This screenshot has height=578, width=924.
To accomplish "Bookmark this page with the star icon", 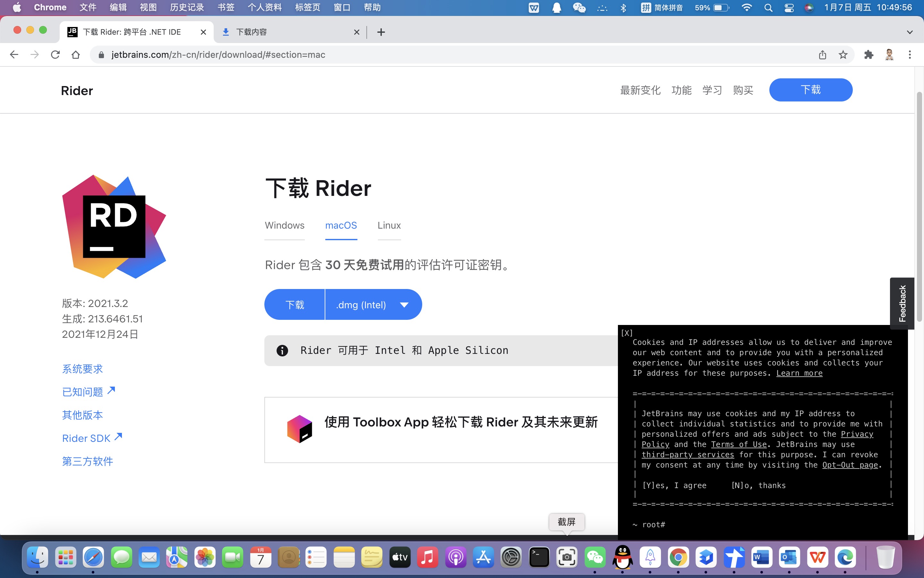I will pyautogui.click(x=843, y=55).
